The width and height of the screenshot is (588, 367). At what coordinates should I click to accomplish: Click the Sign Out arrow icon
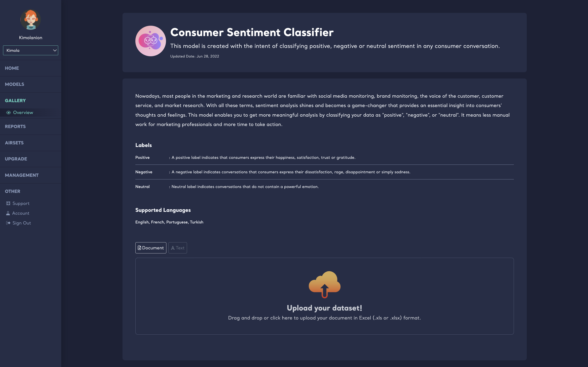pyautogui.click(x=8, y=223)
